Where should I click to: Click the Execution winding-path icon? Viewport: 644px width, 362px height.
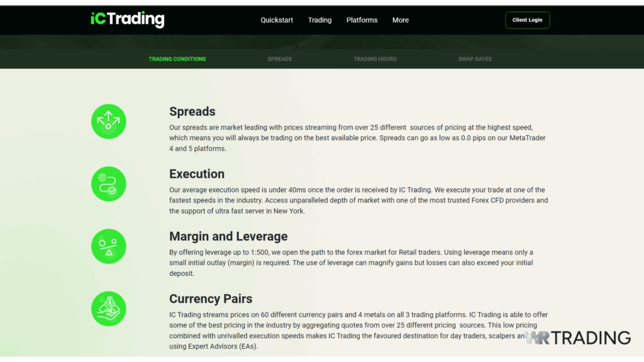[108, 184]
